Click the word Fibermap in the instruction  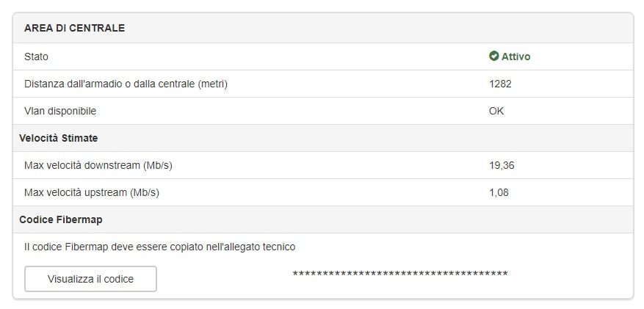(x=84, y=247)
